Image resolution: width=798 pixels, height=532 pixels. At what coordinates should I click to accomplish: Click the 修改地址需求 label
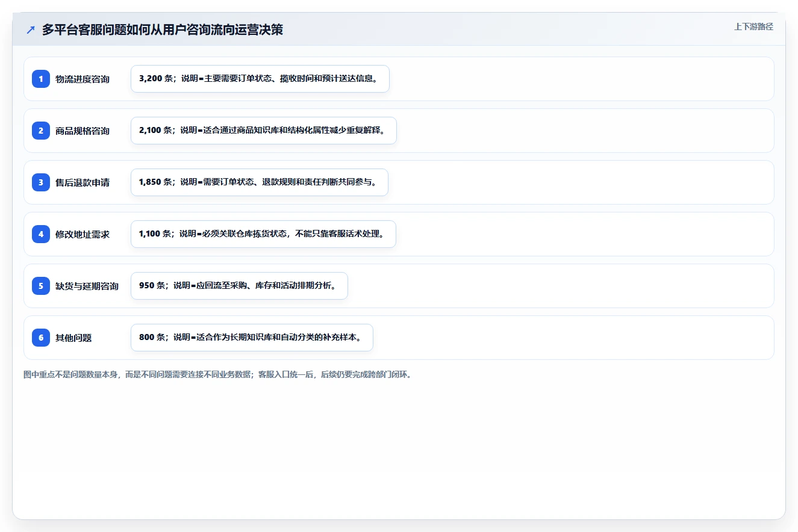pyautogui.click(x=83, y=234)
